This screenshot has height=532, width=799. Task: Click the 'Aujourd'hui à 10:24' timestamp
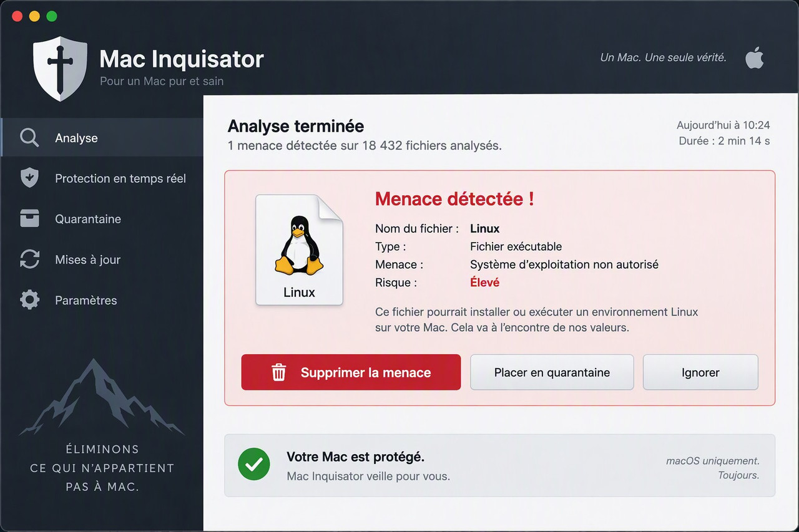click(723, 125)
